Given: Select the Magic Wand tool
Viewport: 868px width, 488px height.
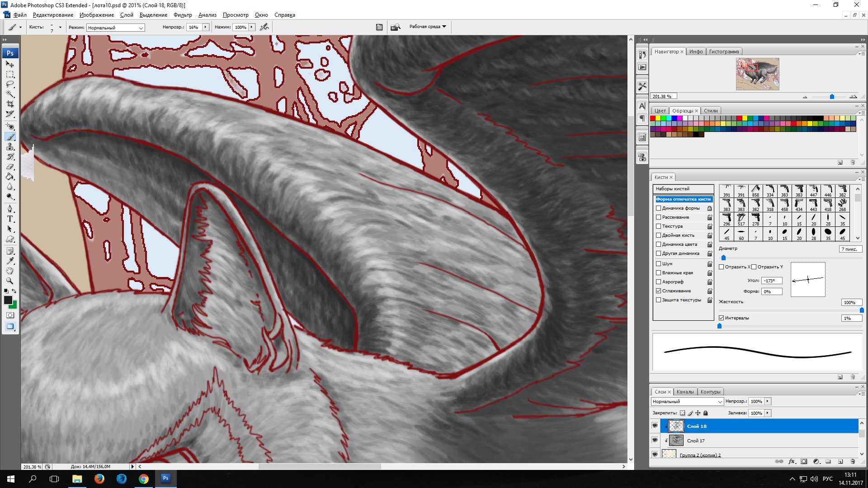Looking at the screenshot, I should click(10, 94).
